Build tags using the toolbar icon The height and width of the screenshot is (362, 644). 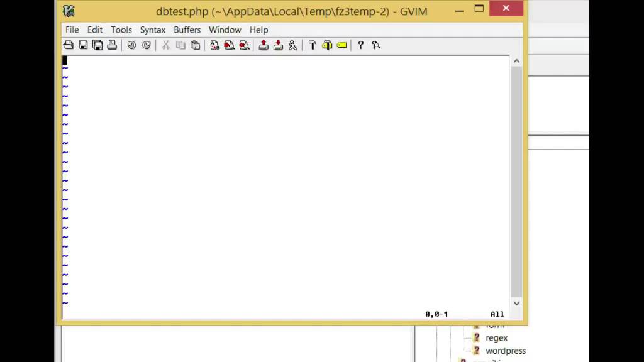pyautogui.click(x=327, y=45)
